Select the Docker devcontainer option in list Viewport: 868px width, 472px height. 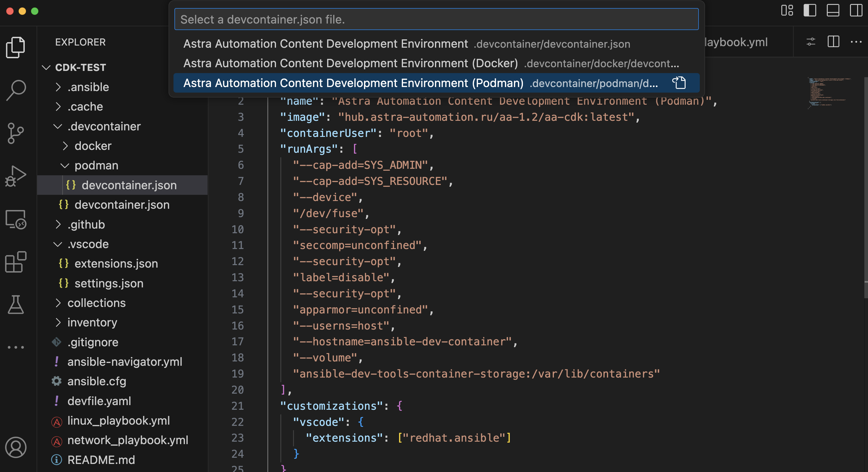click(x=350, y=63)
